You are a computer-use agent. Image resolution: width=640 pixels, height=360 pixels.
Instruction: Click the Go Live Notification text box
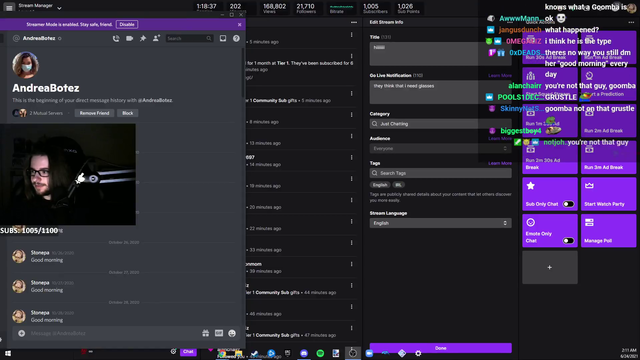point(440,92)
